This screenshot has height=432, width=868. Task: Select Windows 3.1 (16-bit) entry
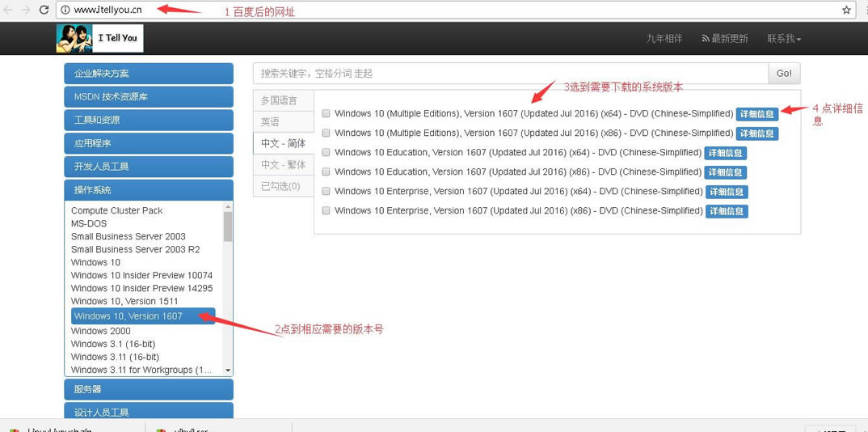(113, 344)
